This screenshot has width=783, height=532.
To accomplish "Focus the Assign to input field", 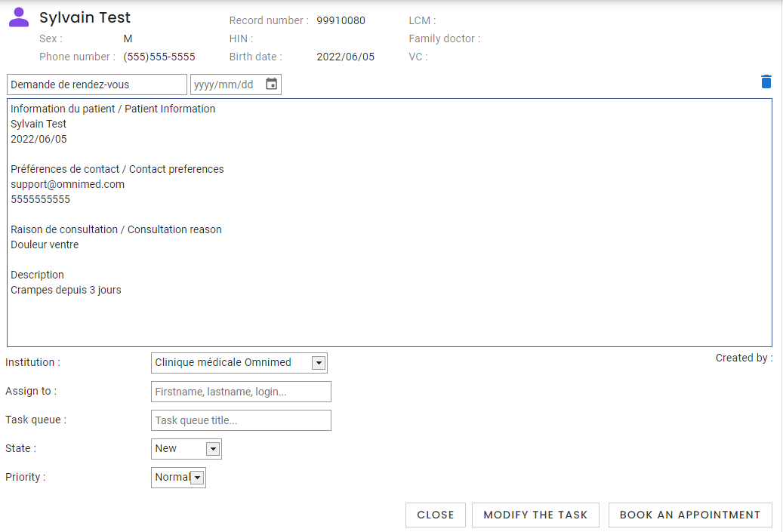I will pos(241,392).
